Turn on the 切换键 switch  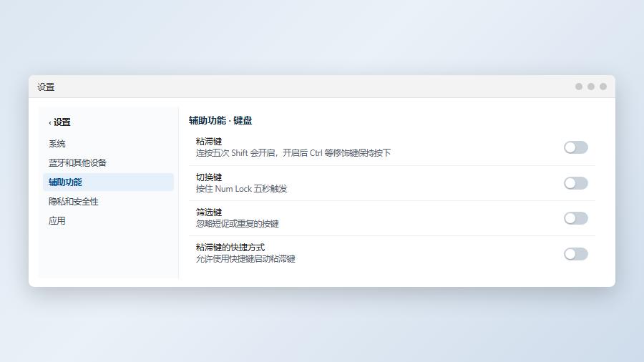(x=576, y=183)
